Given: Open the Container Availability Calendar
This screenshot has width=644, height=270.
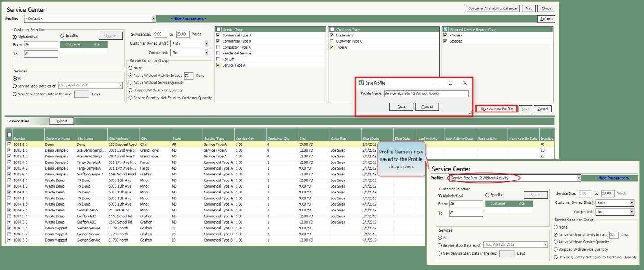Looking at the screenshot, I should coord(492,9).
